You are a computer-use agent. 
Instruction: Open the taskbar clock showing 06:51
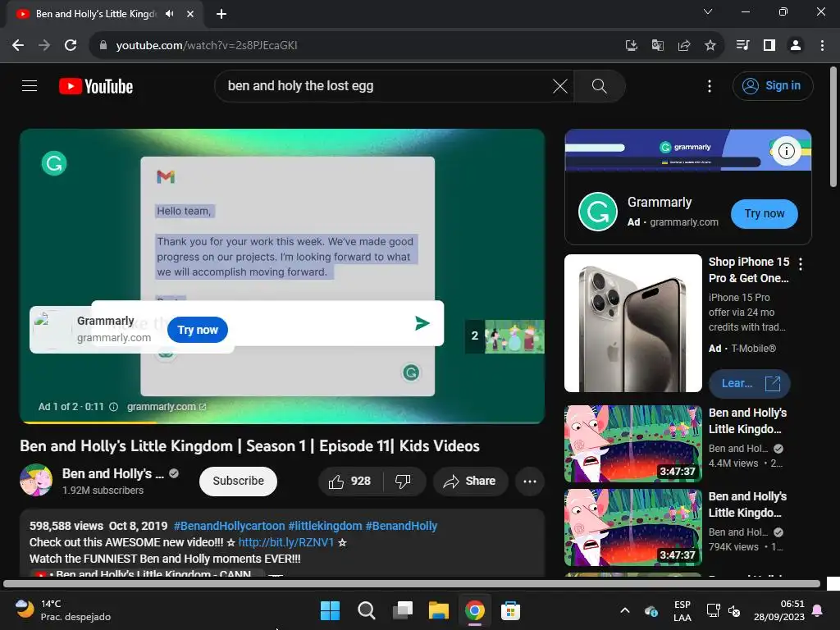click(779, 610)
